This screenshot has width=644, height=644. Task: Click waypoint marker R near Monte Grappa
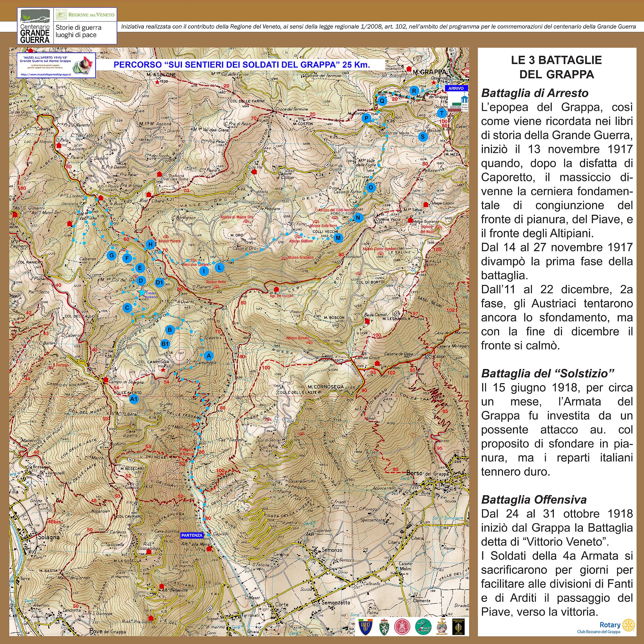tap(414, 91)
